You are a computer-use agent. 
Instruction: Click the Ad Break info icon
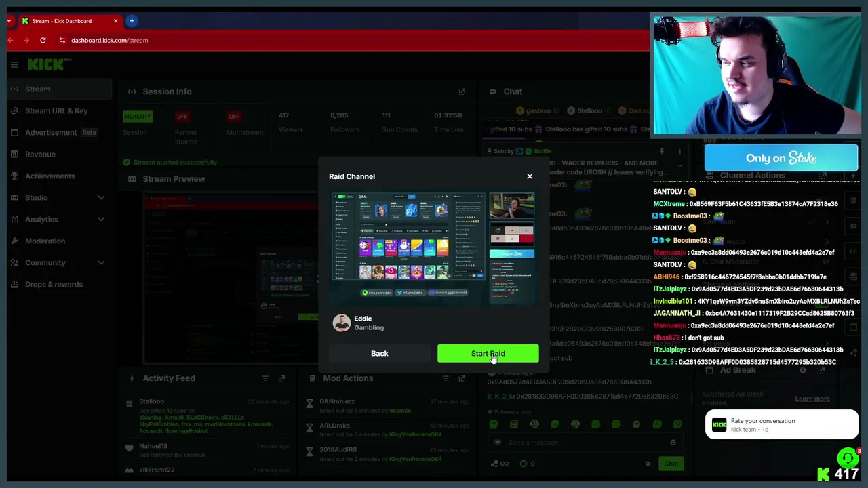803,370
